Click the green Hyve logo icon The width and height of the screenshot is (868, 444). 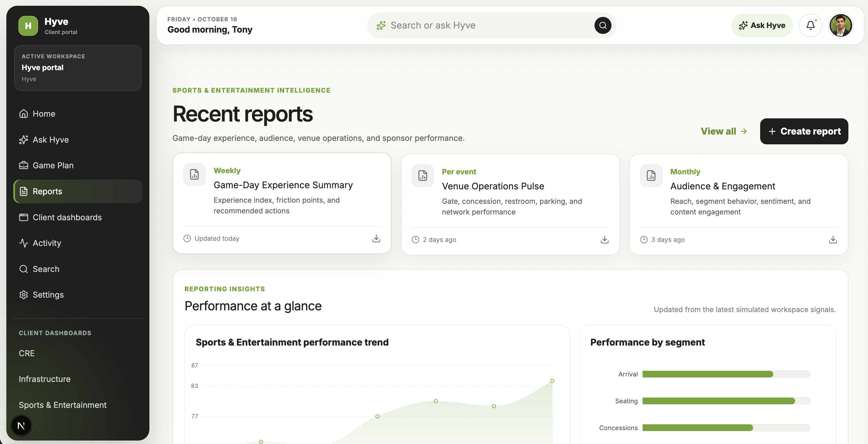click(x=28, y=26)
